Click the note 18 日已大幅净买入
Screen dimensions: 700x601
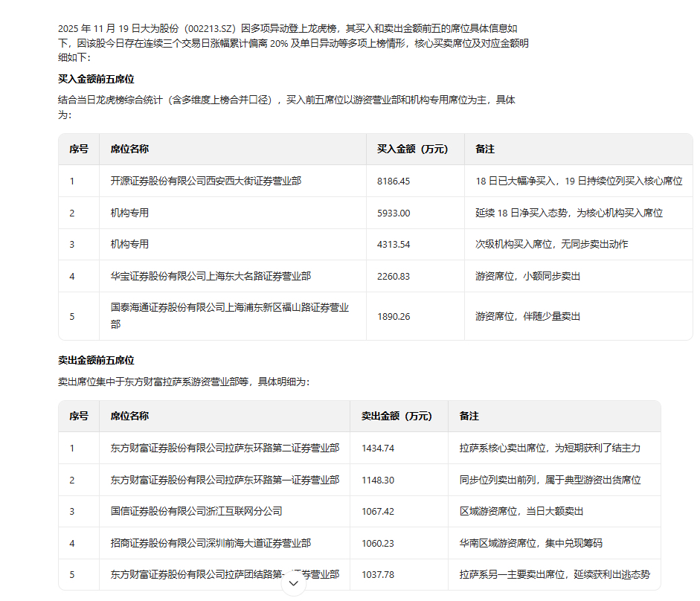coord(579,181)
